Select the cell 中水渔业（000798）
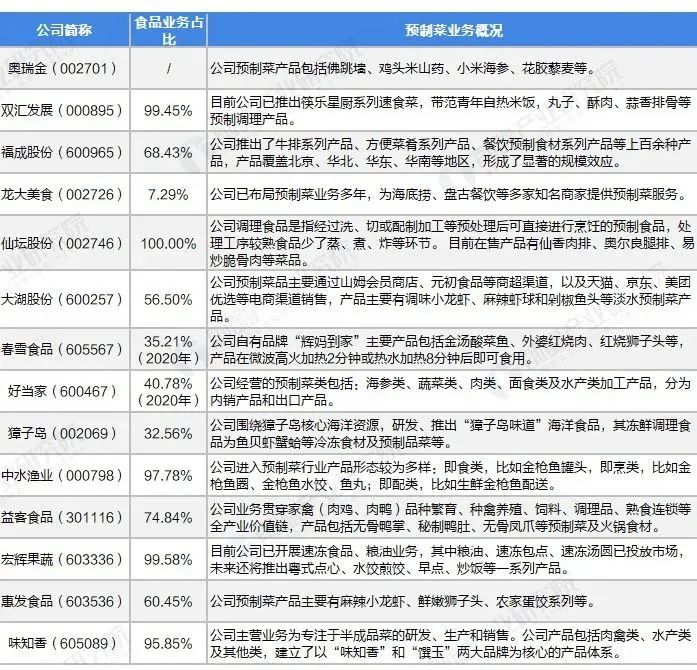Viewport: 697px width, 670px height. (64, 476)
